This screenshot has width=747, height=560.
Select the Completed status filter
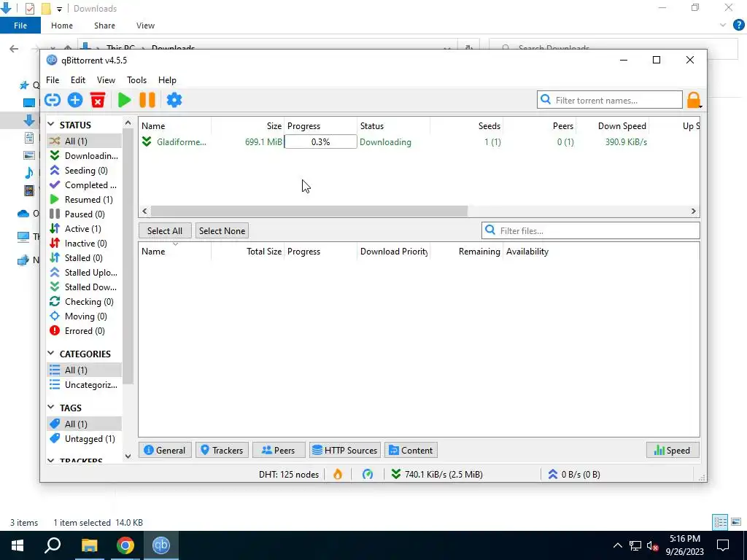pyautogui.click(x=85, y=184)
